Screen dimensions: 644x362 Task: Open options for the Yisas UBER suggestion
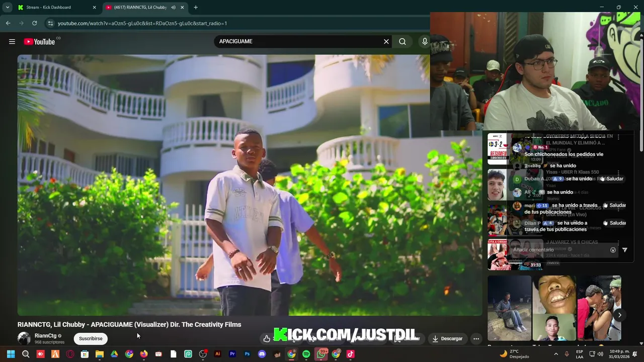(x=618, y=173)
